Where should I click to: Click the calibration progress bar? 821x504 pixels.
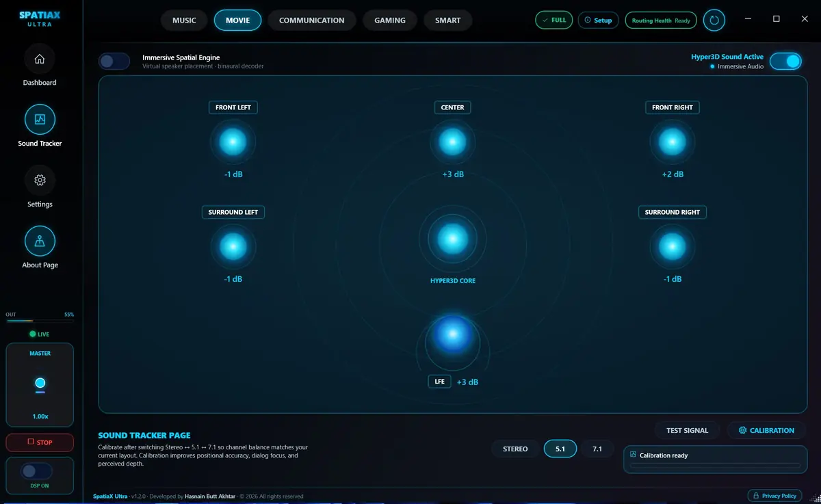[x=715, y=466]
